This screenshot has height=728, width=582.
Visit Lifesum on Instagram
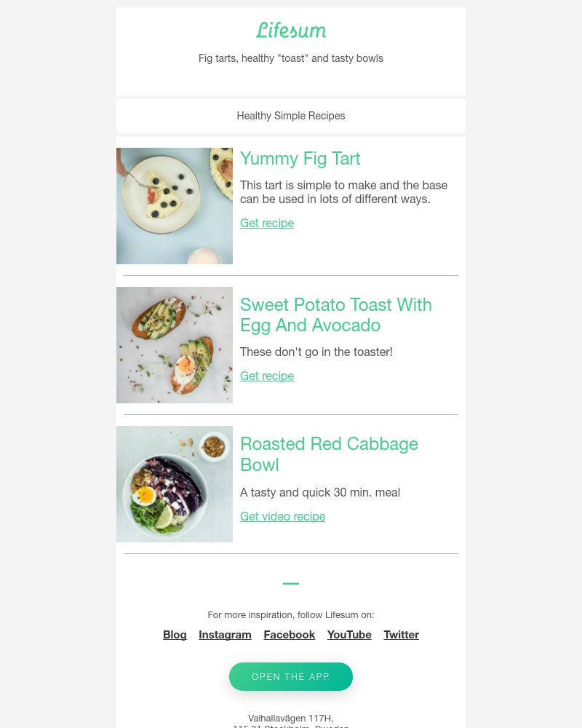click(225, 634)
